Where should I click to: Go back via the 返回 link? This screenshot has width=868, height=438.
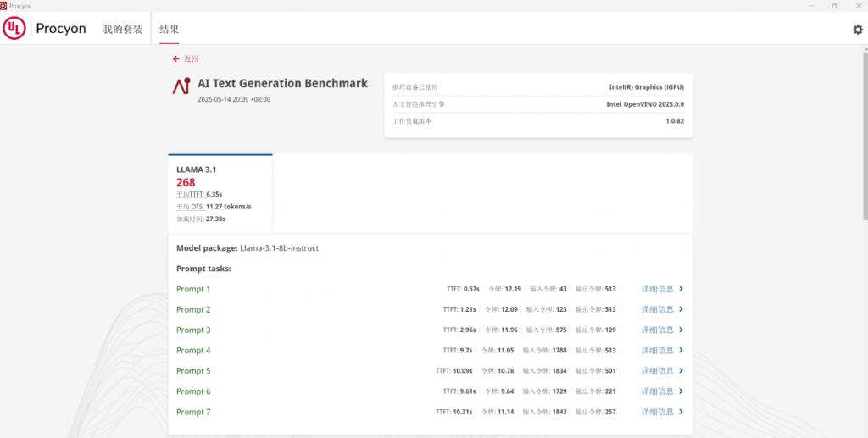pos(191,58)
